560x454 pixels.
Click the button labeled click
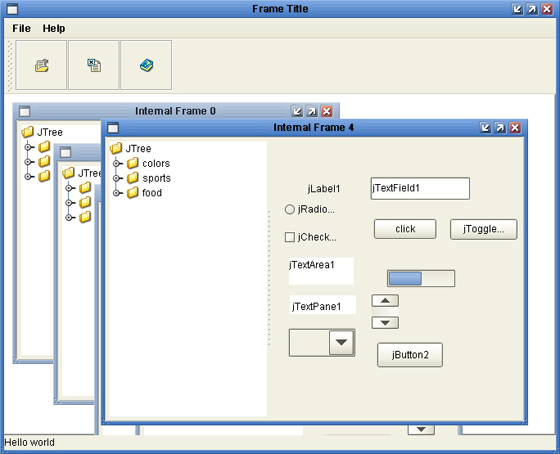[405, 229]
